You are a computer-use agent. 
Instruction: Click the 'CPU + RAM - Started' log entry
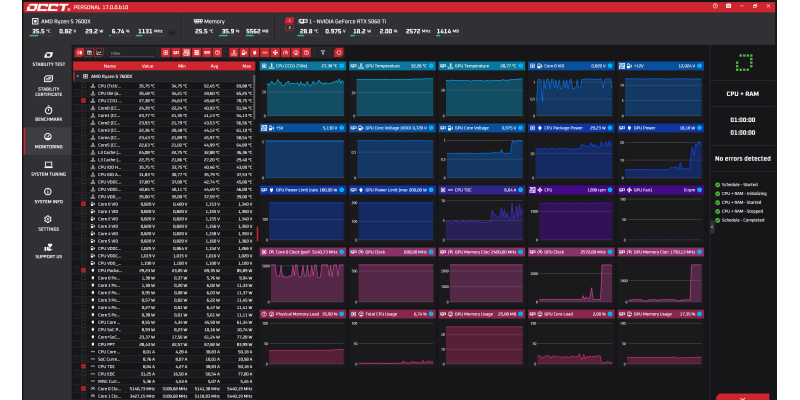click(740, 203)
